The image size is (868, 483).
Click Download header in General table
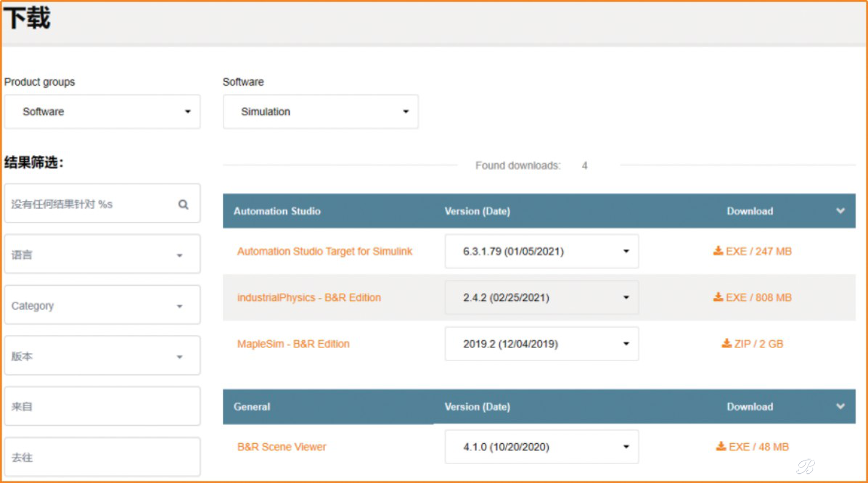(750, 407)
